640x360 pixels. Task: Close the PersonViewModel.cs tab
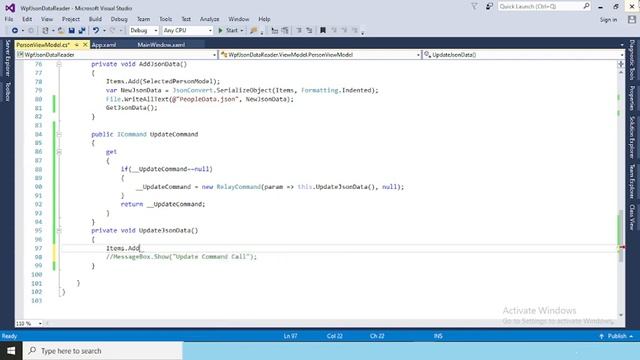(x=85, y=44)
